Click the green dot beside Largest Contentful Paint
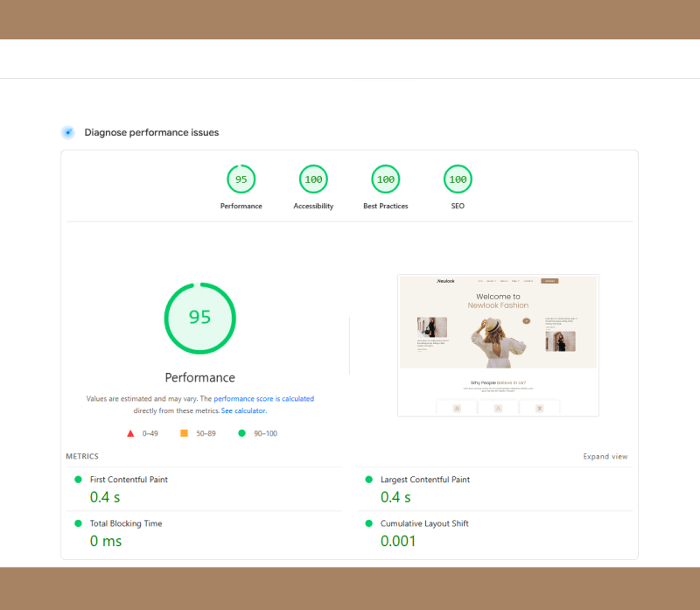Image resolution: width=700 pixels, height=610 pixels. (x=368, y=480)
